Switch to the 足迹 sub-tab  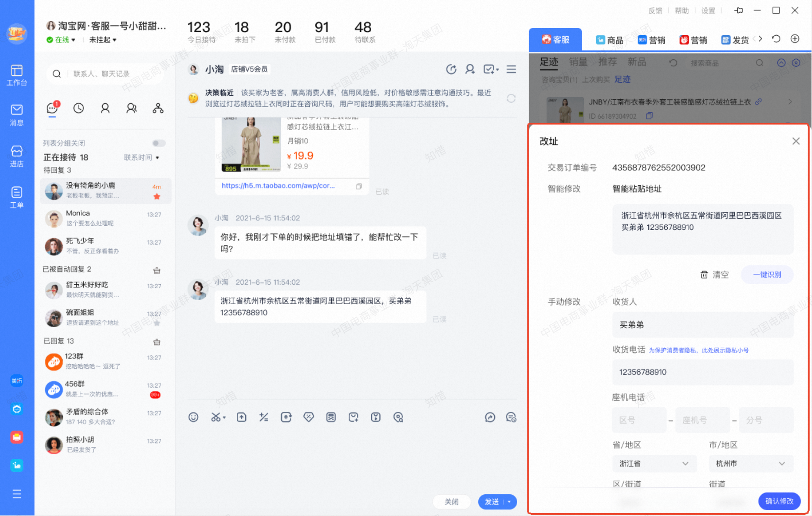549,62
